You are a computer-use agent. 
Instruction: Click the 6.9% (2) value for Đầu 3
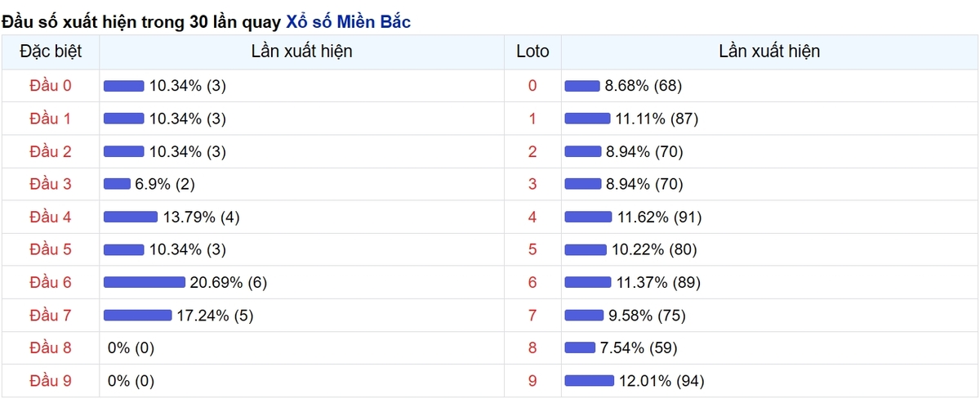coord(165,184)
